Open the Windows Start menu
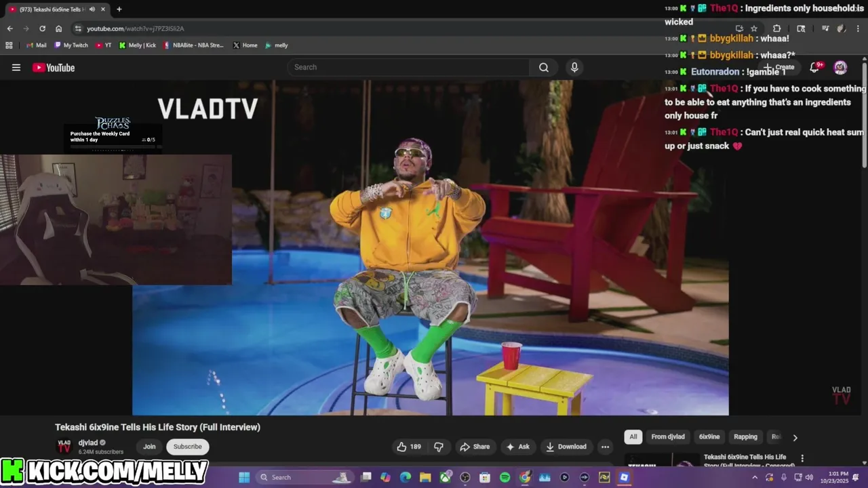 pos(244,478)
